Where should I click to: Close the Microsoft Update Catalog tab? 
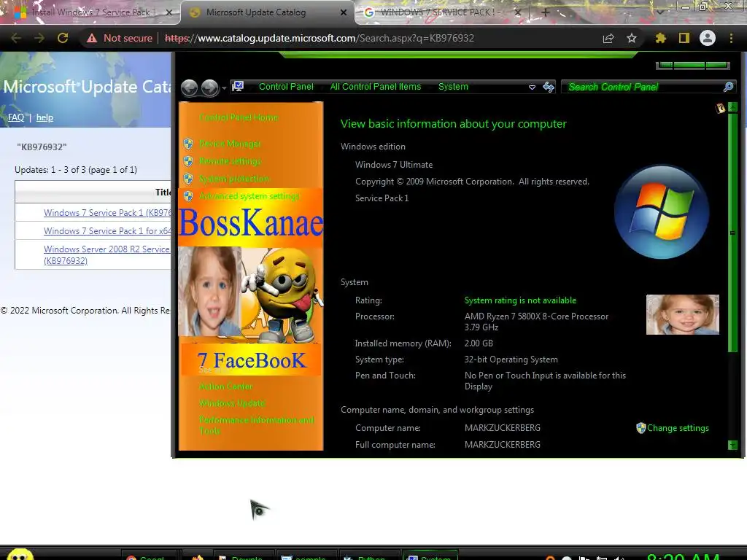(x=343, y=12)
